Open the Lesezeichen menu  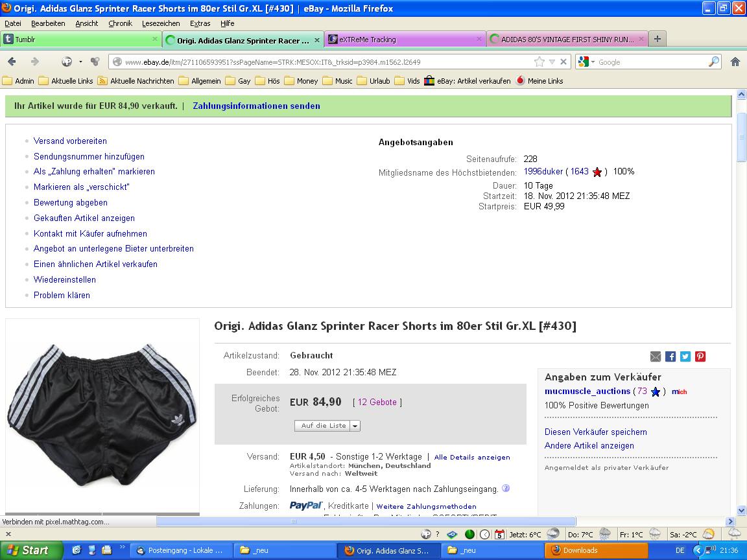161,23
